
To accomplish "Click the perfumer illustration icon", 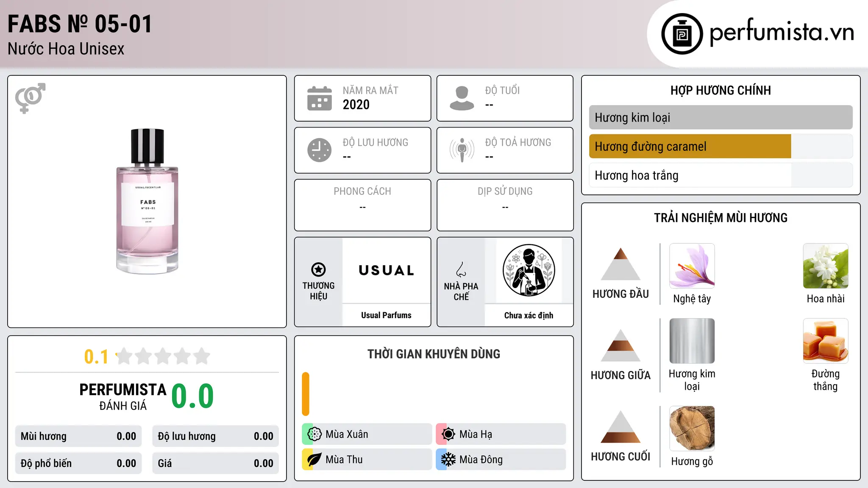I will [x=529, y=270].
